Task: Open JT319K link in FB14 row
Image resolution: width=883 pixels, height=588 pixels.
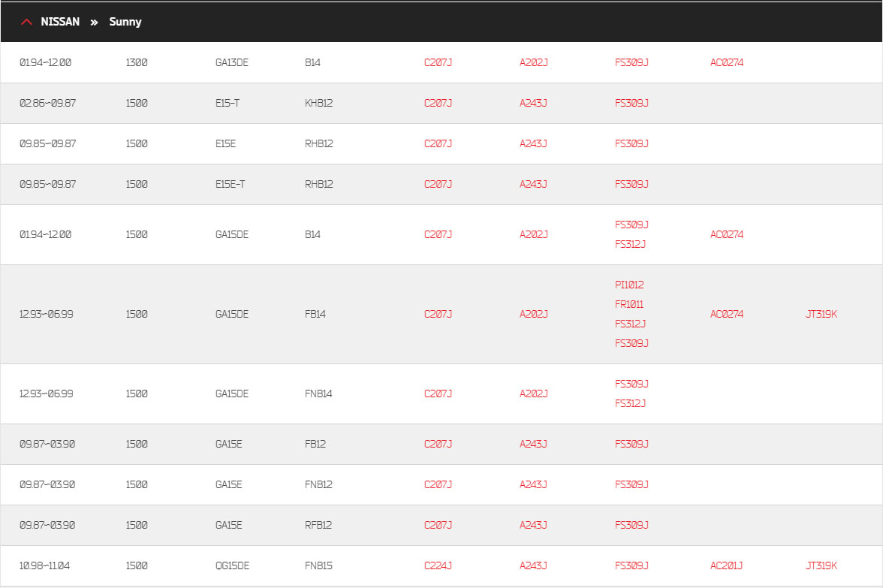Action: point(821,314)
